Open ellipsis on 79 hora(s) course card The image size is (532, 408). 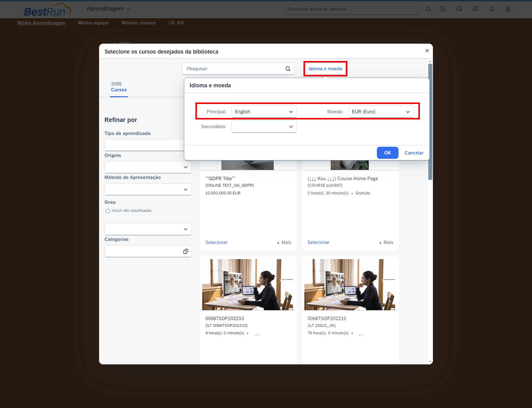point(361,334)
